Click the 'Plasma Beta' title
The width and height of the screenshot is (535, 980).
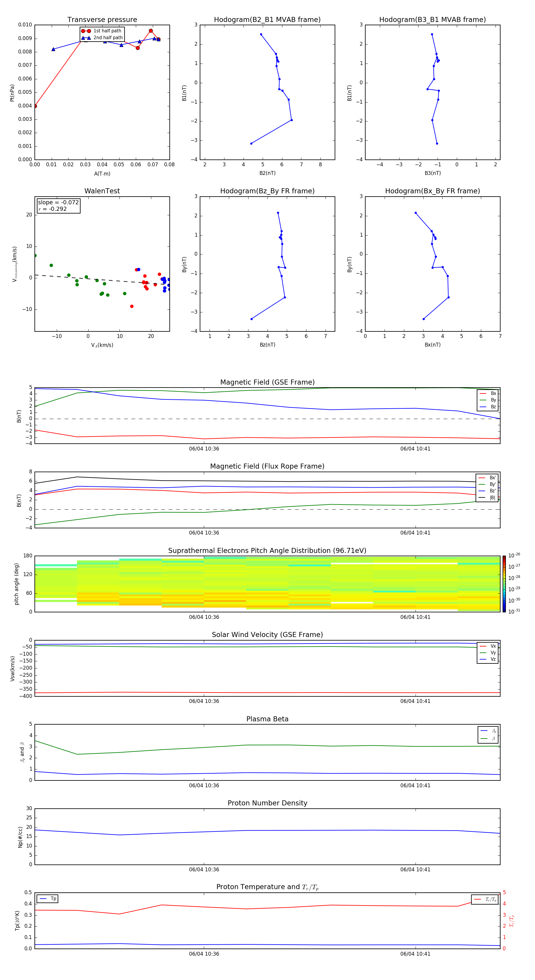point(267,719)
